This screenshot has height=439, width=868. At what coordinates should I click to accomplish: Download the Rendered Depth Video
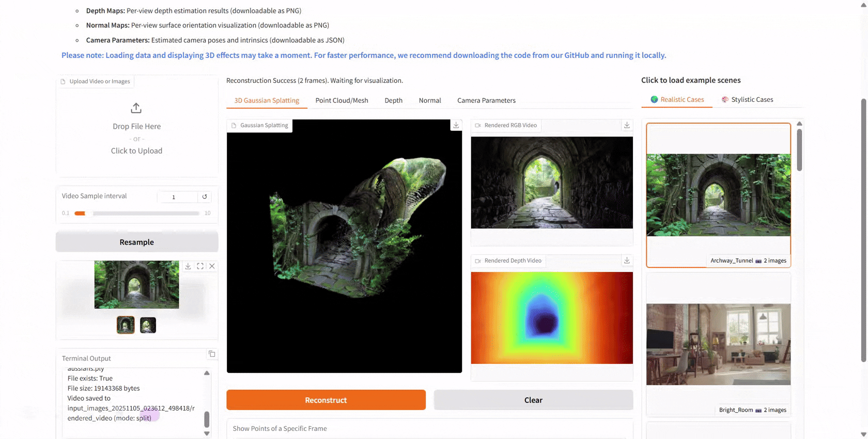pyautogui.click(x=627, y=261)
